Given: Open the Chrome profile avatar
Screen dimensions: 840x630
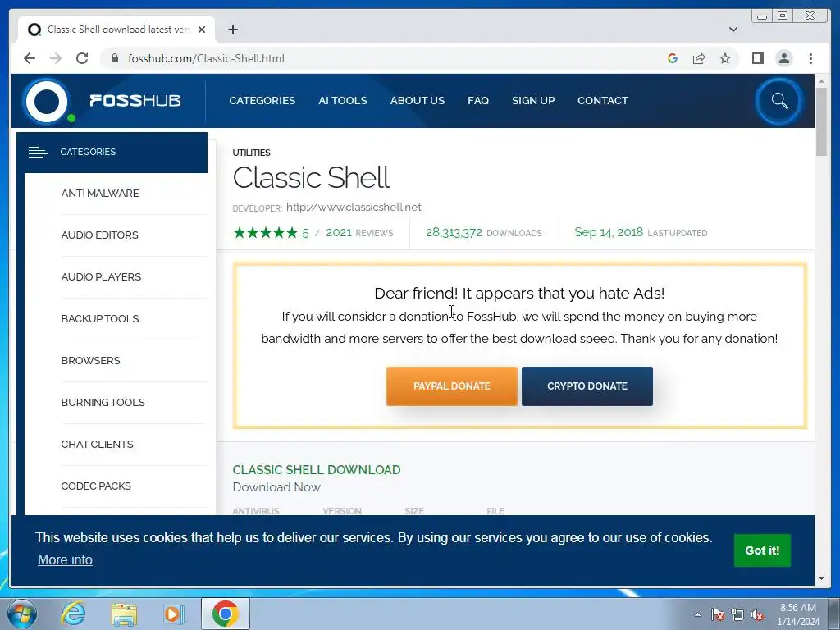Looking at the screenshot, I should pos(783,58).
